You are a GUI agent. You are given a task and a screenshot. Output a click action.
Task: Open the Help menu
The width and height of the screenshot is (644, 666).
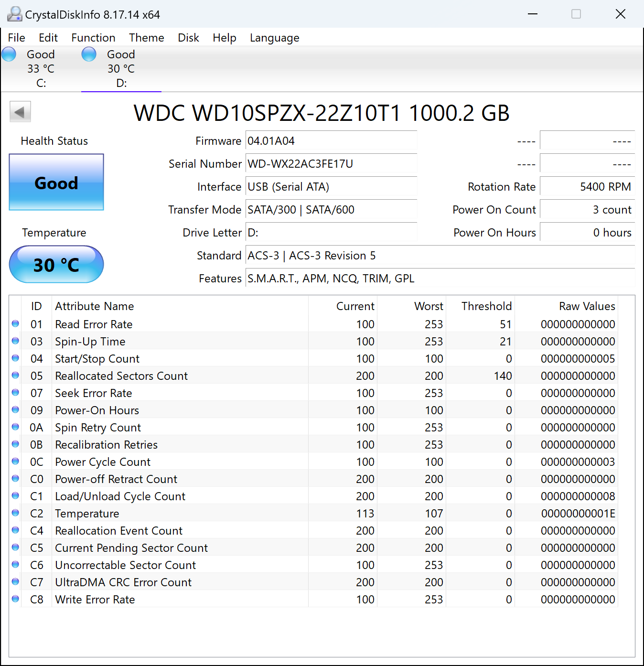tap(225, 38)
